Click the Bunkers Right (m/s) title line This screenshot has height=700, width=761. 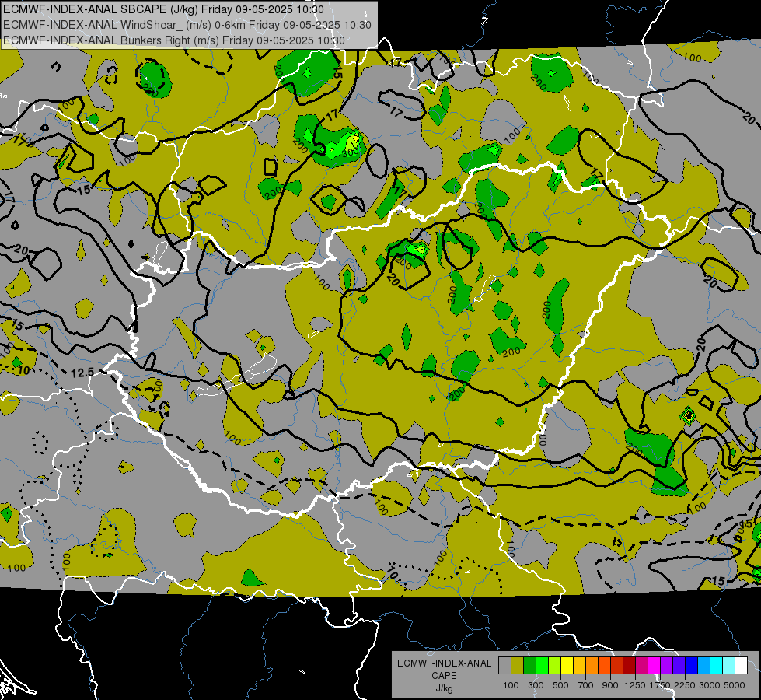(174, 40)
